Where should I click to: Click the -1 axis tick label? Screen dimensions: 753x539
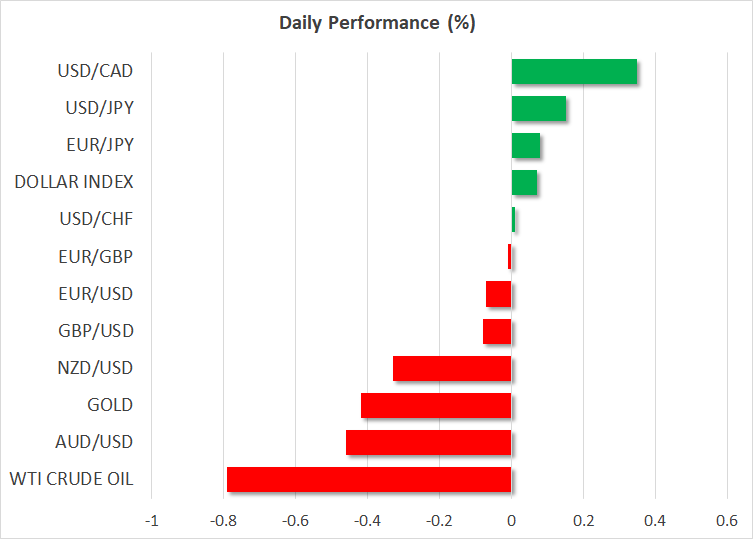click(152, 521)
